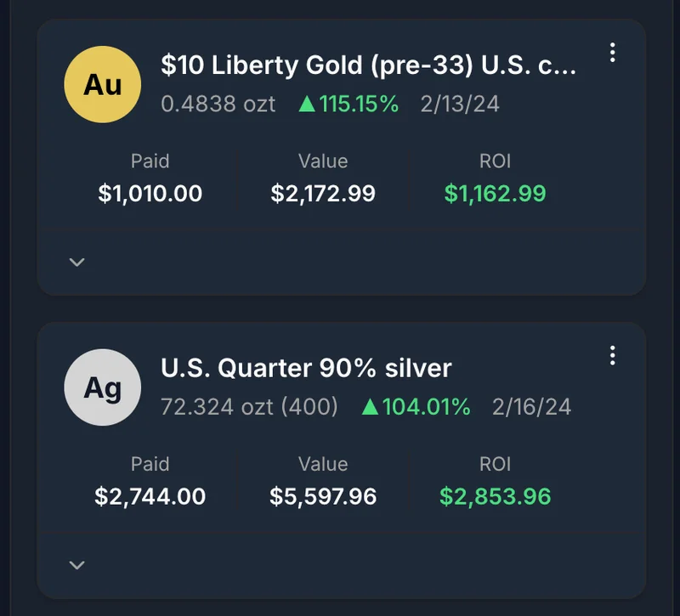Open the Liberty Gold card options menu
Image resolution: width=680 pixels, height=616 pixels.
613,53
